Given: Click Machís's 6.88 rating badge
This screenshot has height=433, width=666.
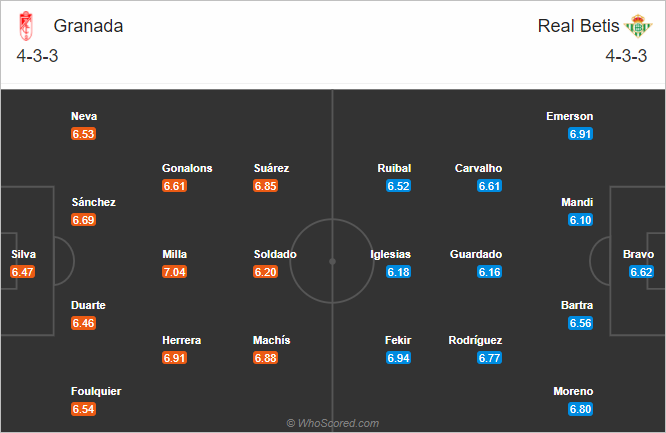Looking at the screenshot, I should 265,358.
